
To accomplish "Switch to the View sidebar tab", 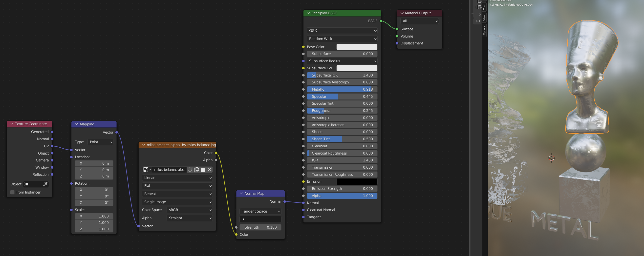I will pos(484,18).
